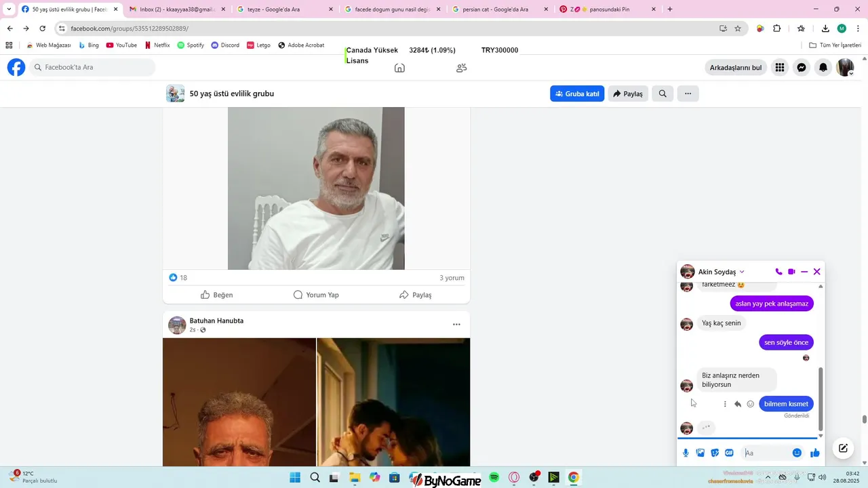Switch to the Pinterest 'panosundaki Pin' tab

[608, 9]
